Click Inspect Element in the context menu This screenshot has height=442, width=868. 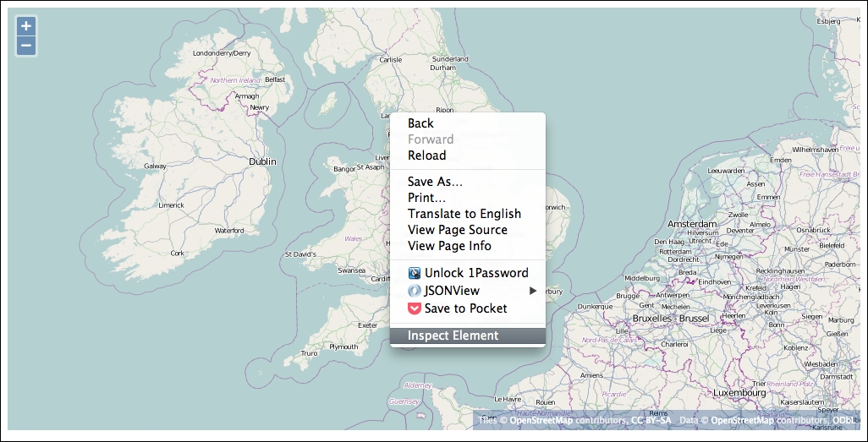(x=468, y=336)
